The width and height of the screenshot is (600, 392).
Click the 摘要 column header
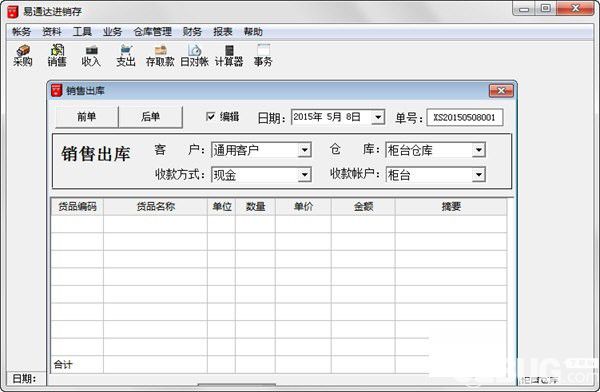click(451, 207)
